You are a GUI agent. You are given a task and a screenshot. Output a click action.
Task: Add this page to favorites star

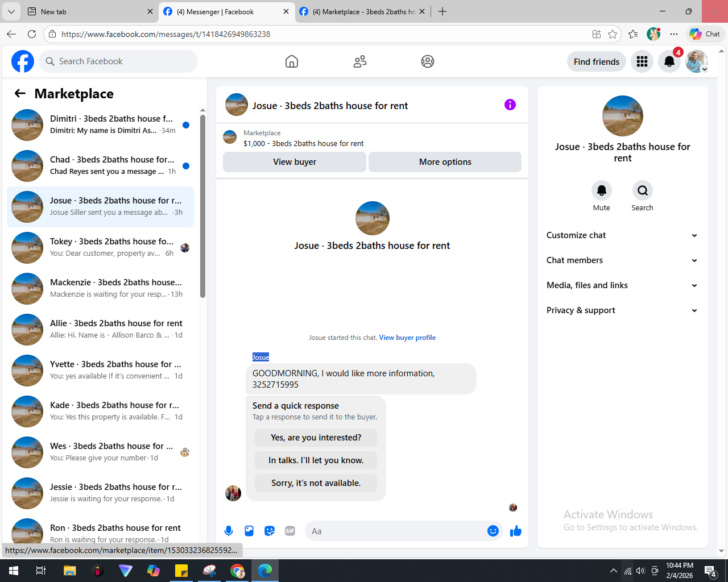click(x=613, y=34)
